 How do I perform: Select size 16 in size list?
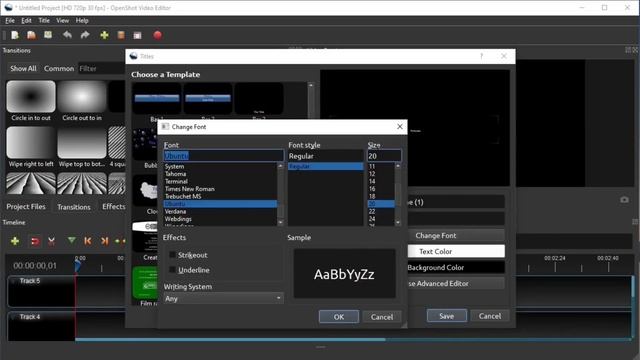point(372,189)
